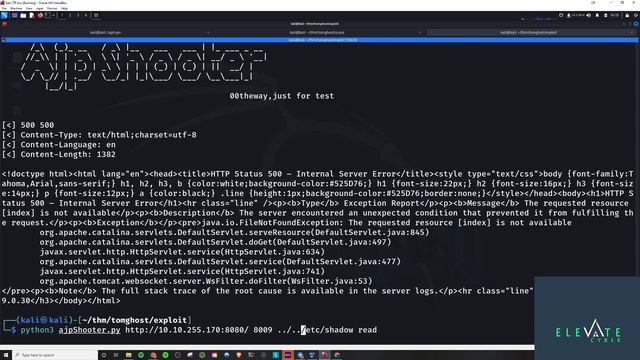Viewport: 640px width, 360px height.
Task: Open the View menu in VirtualBox
Action: pos(29,8)
